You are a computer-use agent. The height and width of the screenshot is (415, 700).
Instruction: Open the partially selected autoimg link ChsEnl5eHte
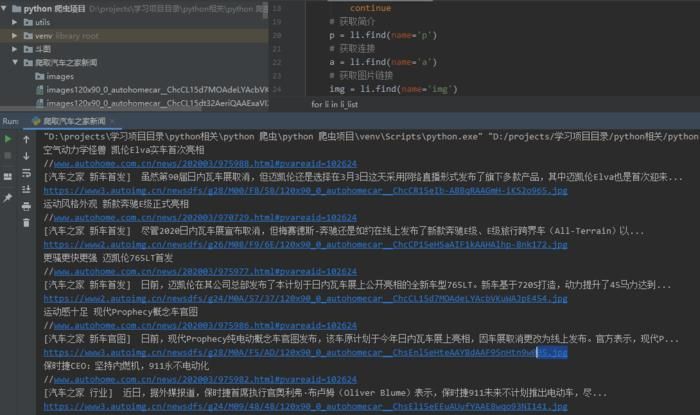305,353
